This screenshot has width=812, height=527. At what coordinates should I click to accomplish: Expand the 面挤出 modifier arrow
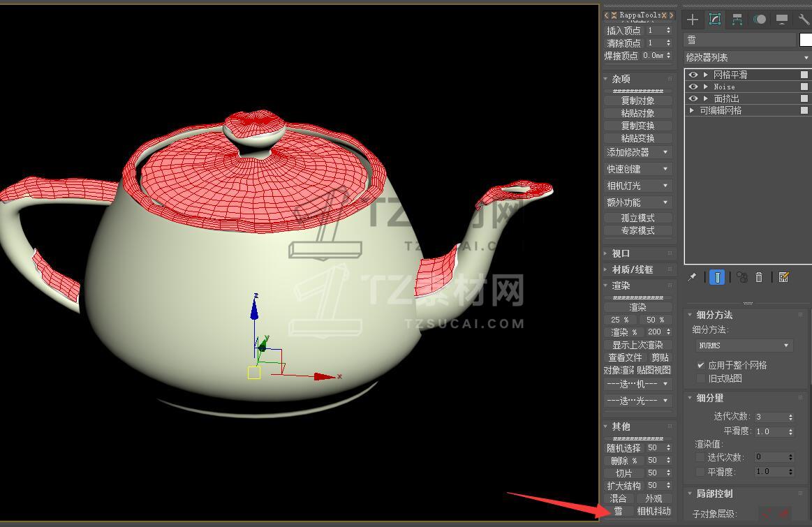coord(705,98)
